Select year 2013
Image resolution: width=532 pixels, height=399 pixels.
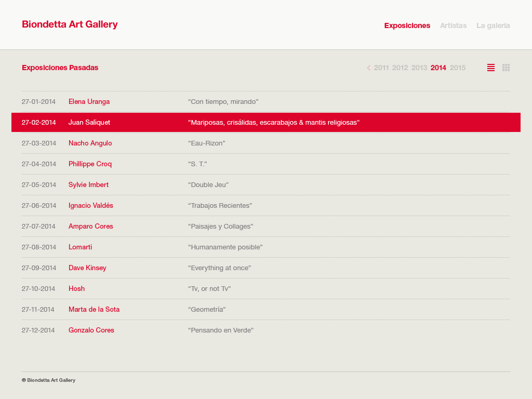(x=419, y=68)
